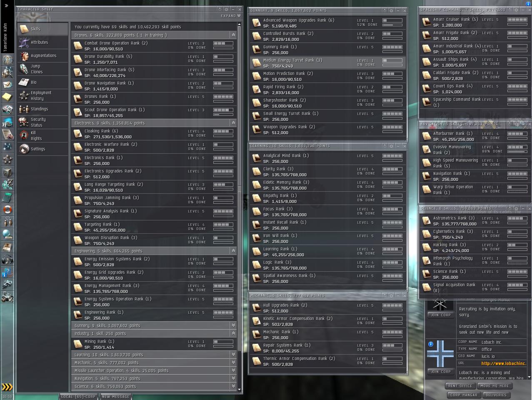Open the tutorial info question icon
532x400 pixels.
[x=7, y=272]
